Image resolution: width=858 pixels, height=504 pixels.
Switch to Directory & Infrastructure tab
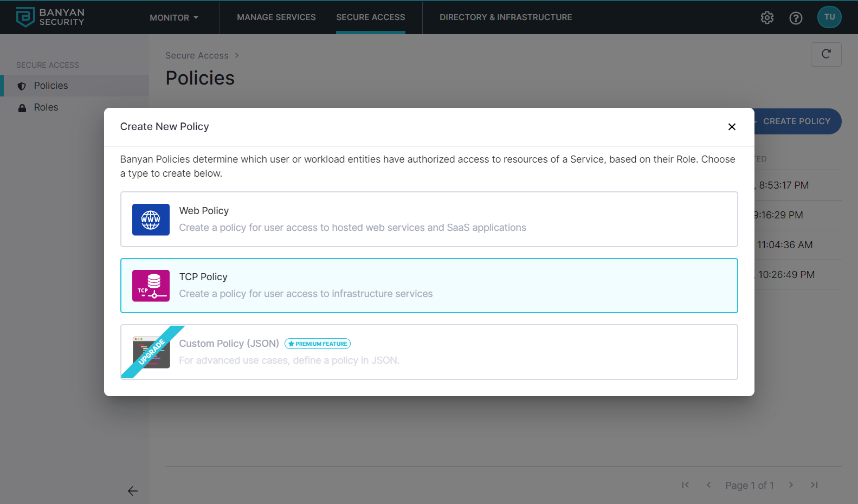click(x=506, y=17)
